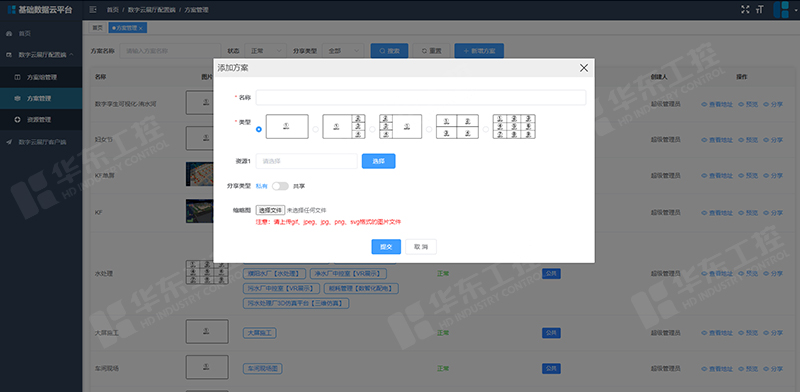Select the four-grid layout radio button
Image resolution: width=800 pixels, height=392 pixels.
point(429,129)
